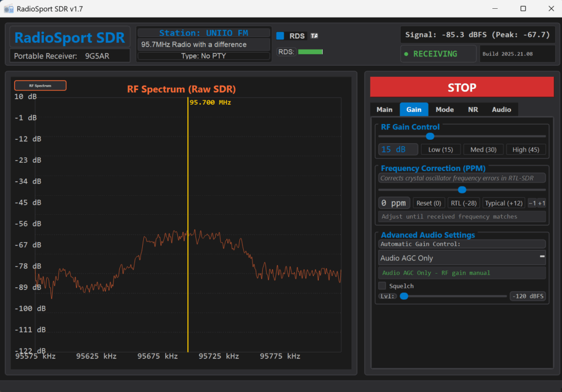Decrease ppm by one with -1
This screenshot has width=562, height=392.
coord(532,203)
